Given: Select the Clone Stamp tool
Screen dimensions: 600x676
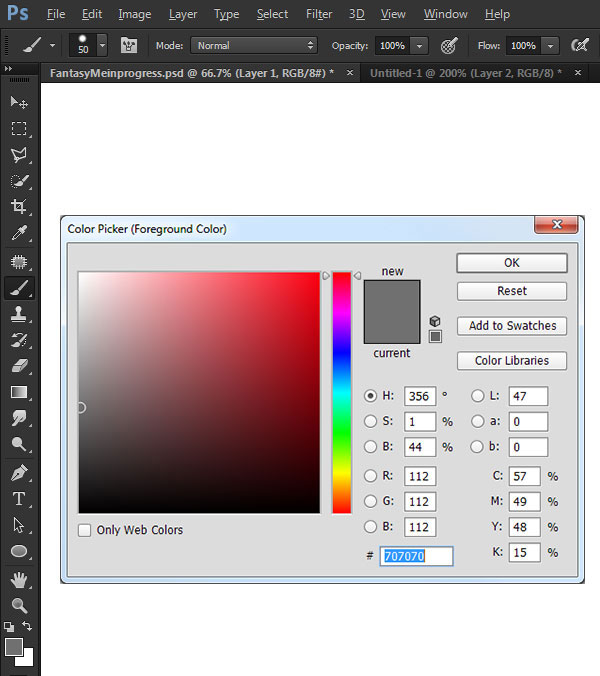Looking at the screenshot, I should (19, 314).
